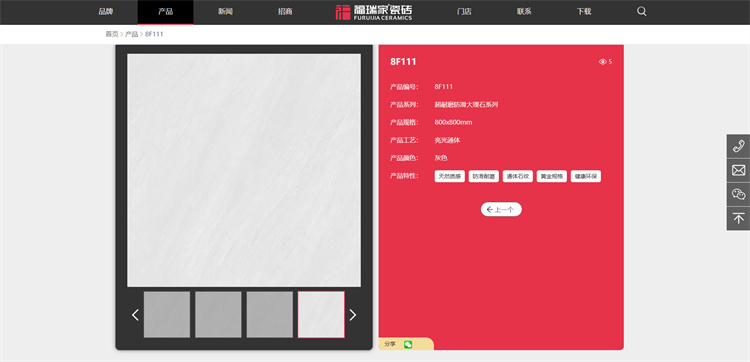
Task: Open the 品牌 menu item
Action: 106,11
